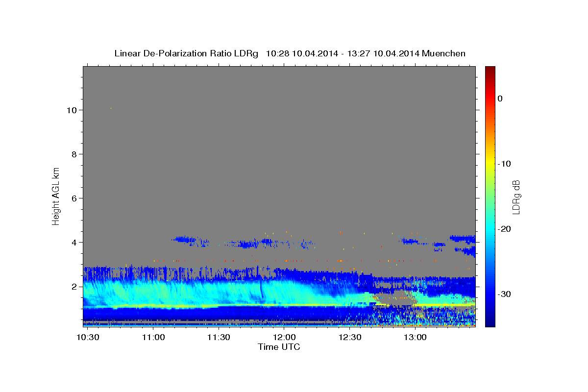Screen dimensions: 588x392
Task: Click the 10:30 time tick label
Action: (x=88, y=338)
